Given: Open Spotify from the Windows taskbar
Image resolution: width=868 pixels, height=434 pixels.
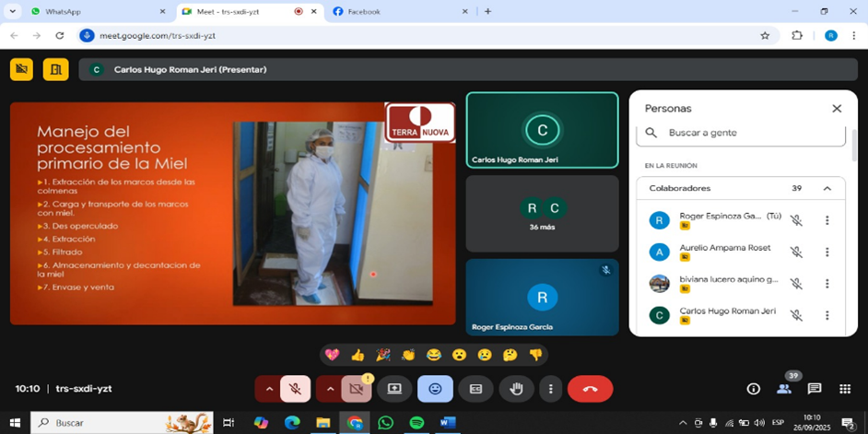Looking at the screenshot, I should pos(416,423).
